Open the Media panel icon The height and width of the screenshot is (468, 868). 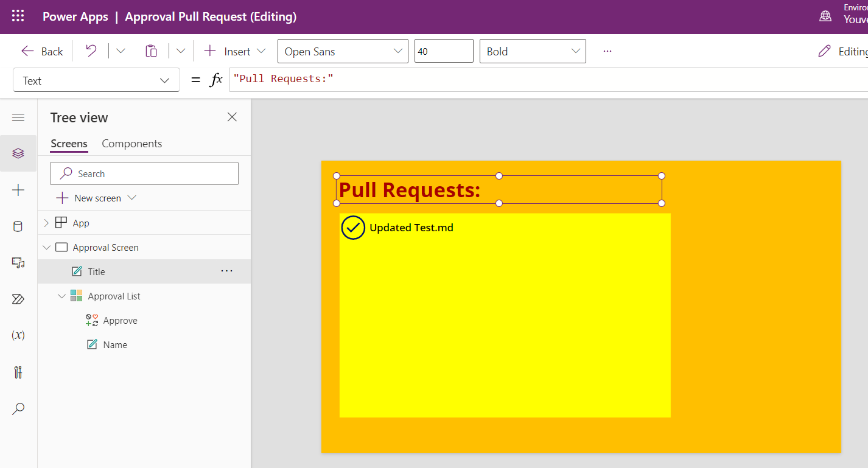18,262
